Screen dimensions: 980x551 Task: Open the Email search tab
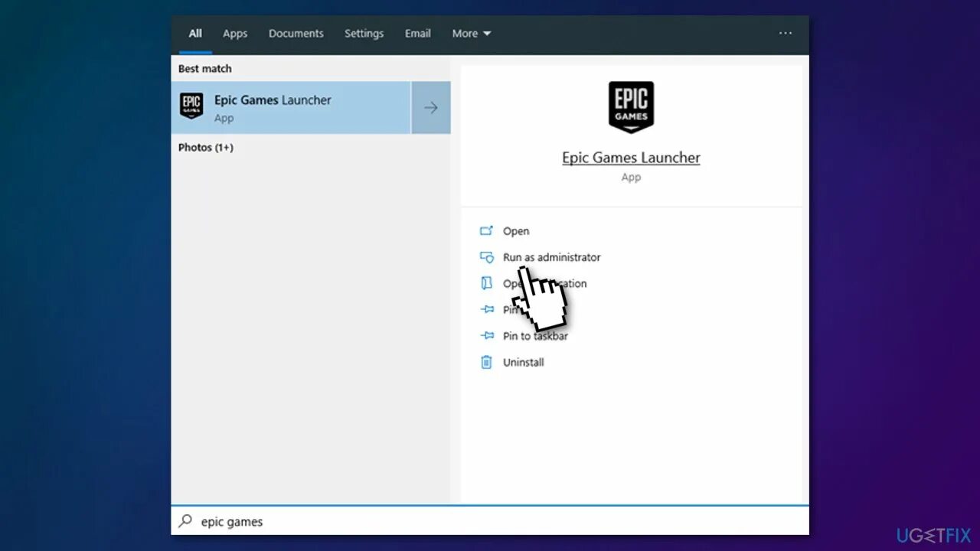[417, 34]
